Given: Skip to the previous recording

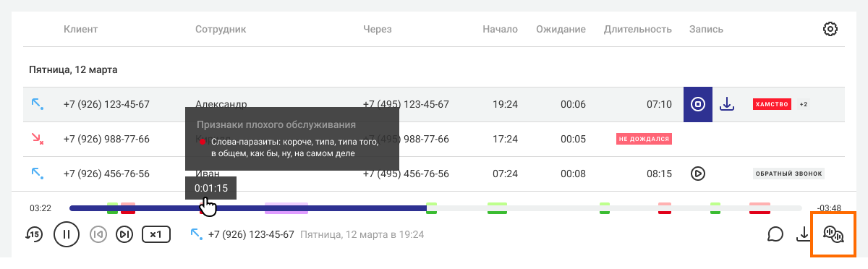Looking at the screenshot, I should click(x=98, y=234).
